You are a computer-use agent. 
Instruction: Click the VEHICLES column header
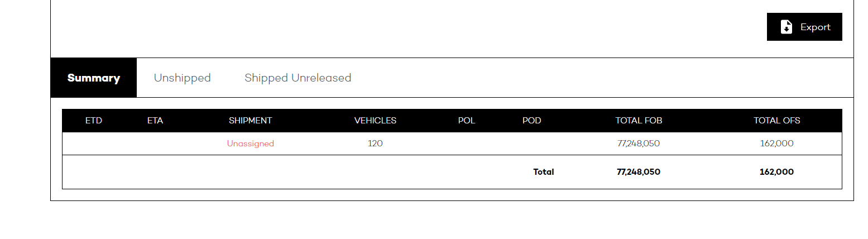[x=375, y=121]
